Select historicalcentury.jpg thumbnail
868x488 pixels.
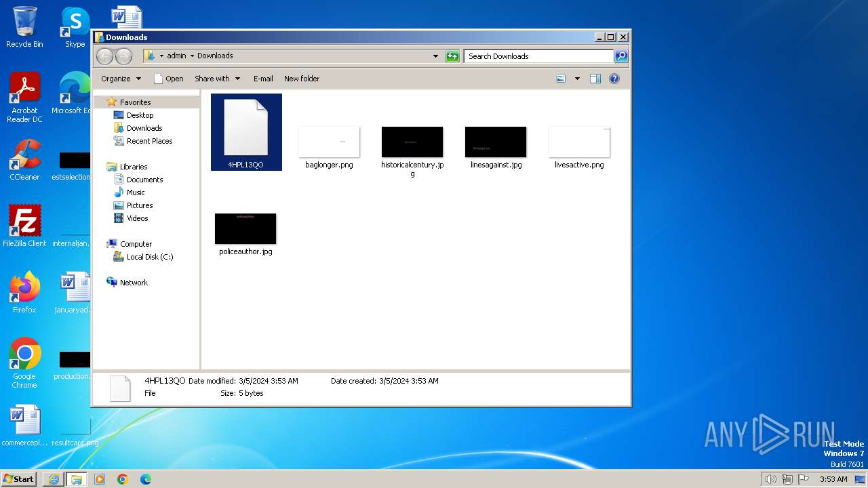(x=412, y=142)
